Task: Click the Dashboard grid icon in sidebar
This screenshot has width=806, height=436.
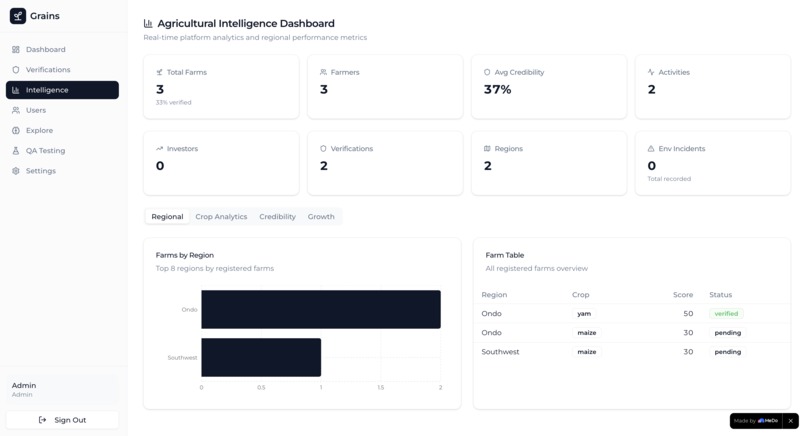Action: click(15, 49)
